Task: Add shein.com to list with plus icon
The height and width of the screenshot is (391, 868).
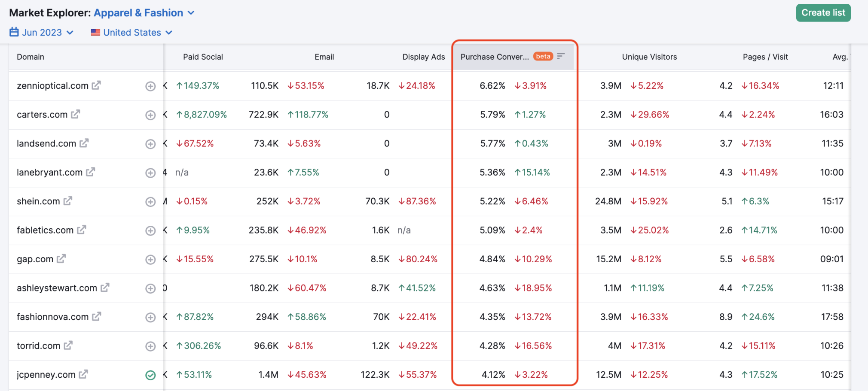Action: (x=150, y=202)
